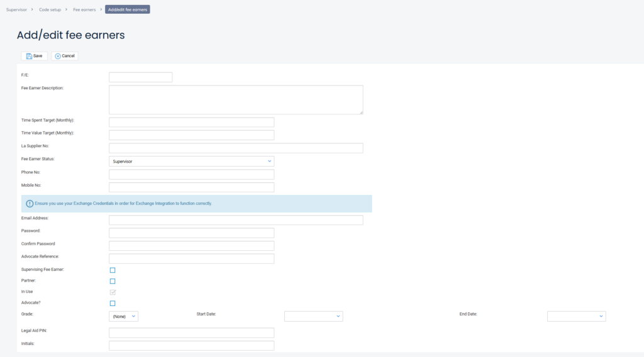Click the Email Address field
Screen dimensions: 644x357
point(236,220)
